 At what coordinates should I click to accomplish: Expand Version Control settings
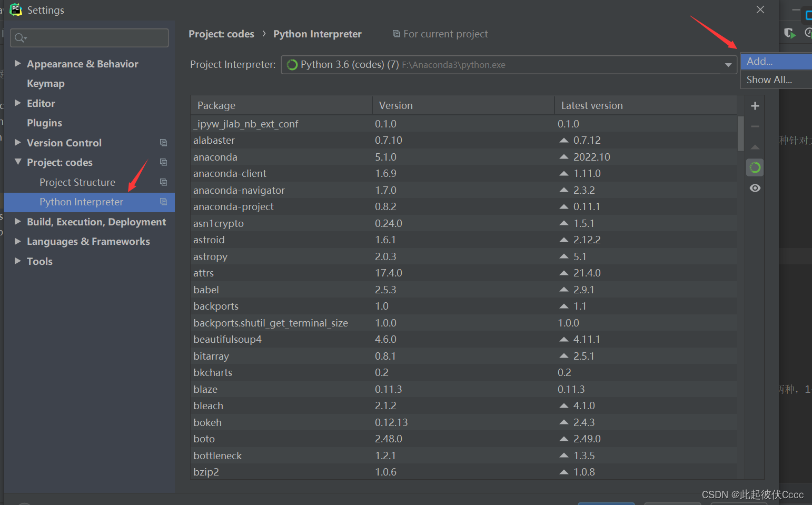[17, 142]
